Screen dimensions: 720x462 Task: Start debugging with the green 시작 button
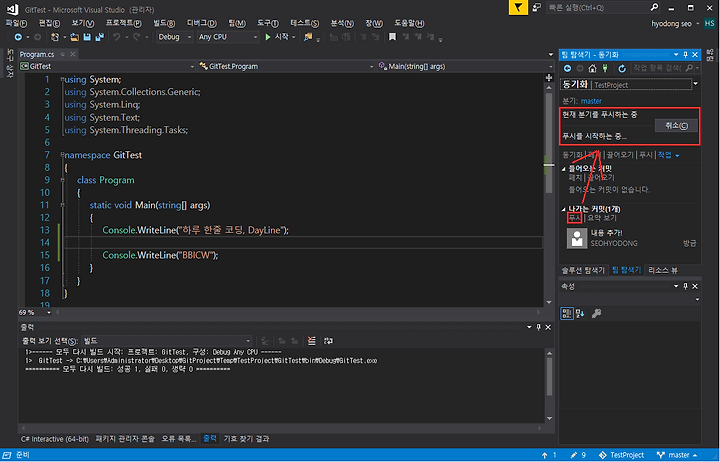point(276,37)
